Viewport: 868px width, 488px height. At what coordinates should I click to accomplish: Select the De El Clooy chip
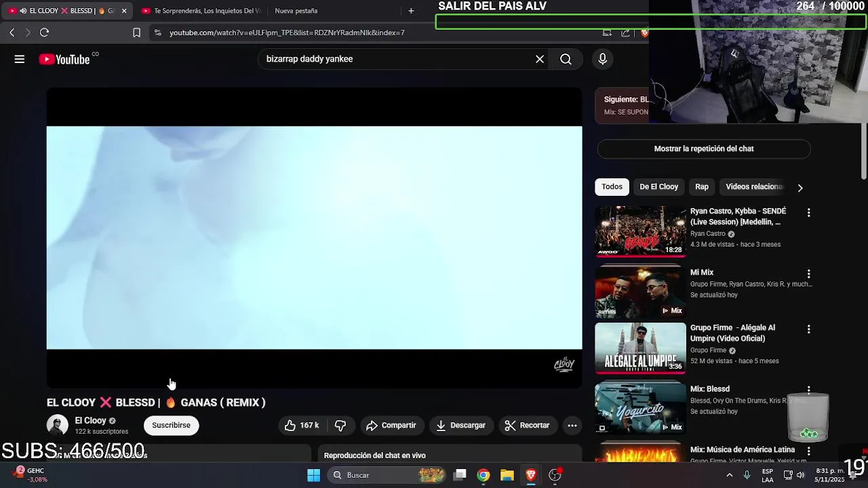(659, 187)
